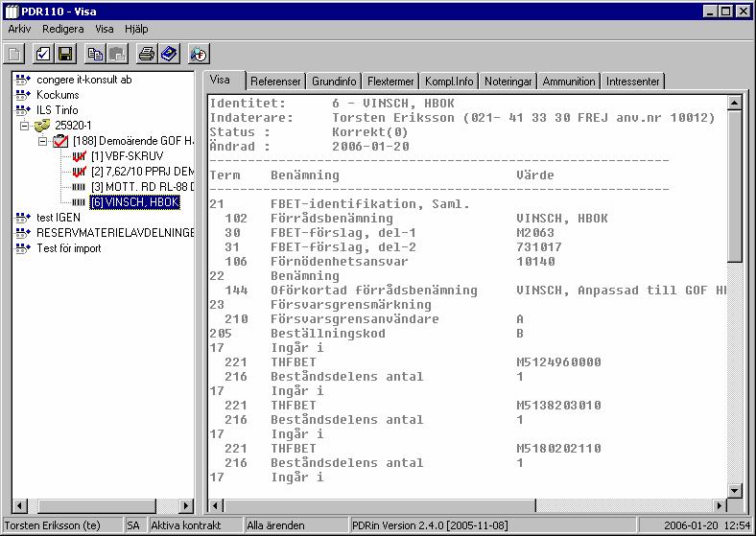
Task: Open the Hjälp menu
Action: pyautogui.click(x=136, y=29)
